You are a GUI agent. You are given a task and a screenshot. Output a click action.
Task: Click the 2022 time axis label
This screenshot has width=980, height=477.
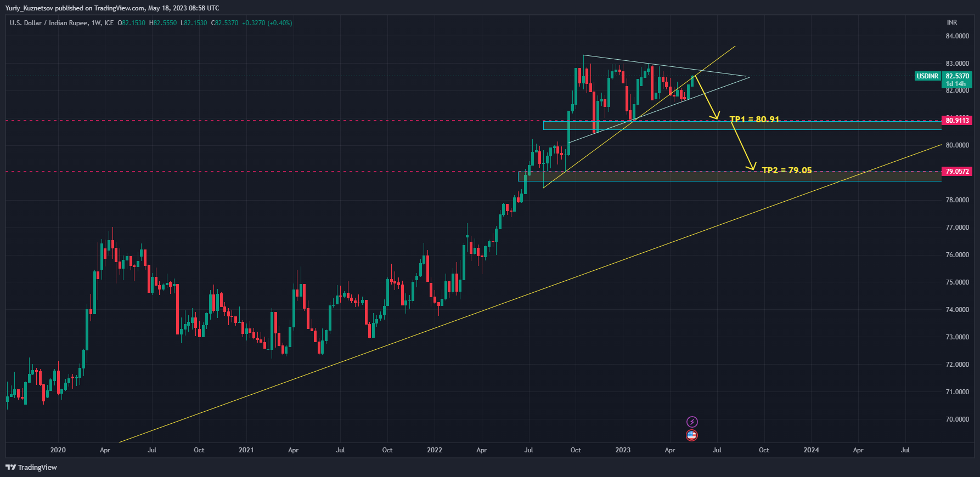tap(434, 450)
